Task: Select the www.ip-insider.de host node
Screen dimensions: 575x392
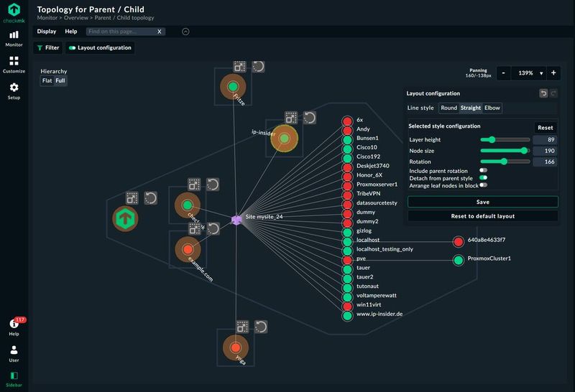Action: 347,316
